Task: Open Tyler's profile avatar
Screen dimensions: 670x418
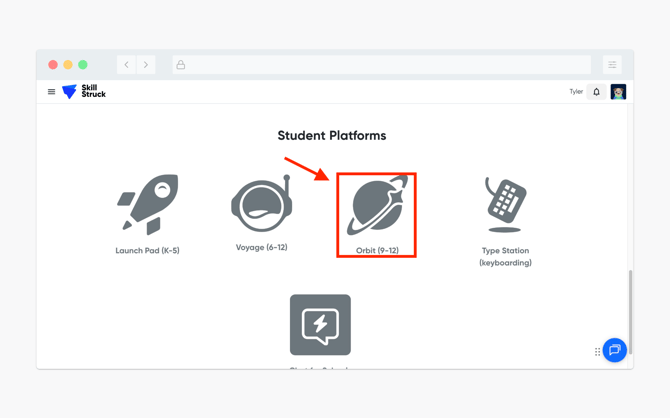Action: coord(618,91)
